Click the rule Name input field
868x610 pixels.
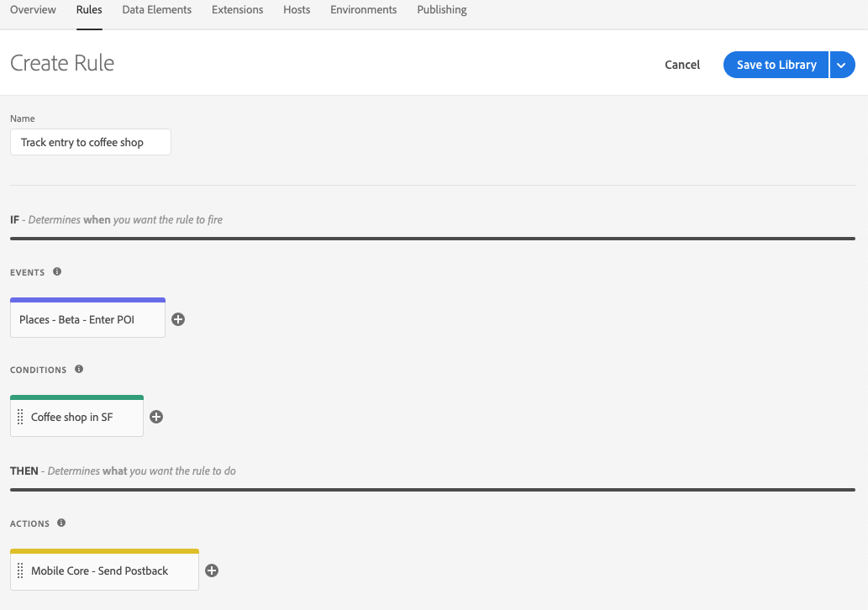[x=91, y=142]
